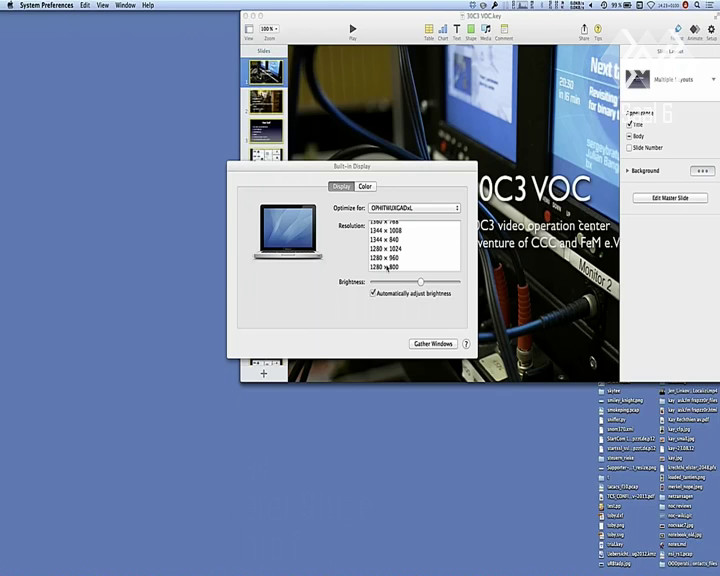
Task: Select slide 1 thumbnail in the Slides navigator
Action: pyautogui.click(x=266, y=72)
